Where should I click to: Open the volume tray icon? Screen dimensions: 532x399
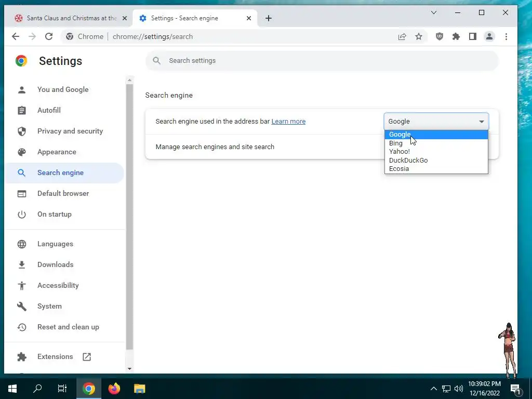[x=459, y=389]
